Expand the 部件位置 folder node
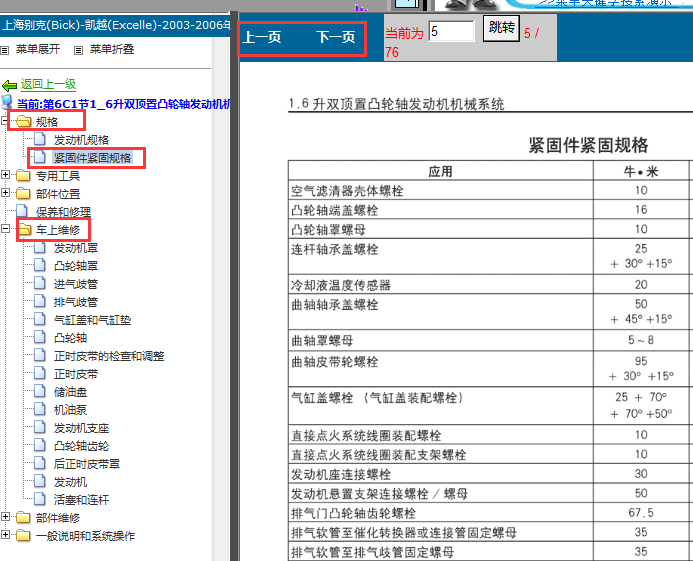 point(5,192)
